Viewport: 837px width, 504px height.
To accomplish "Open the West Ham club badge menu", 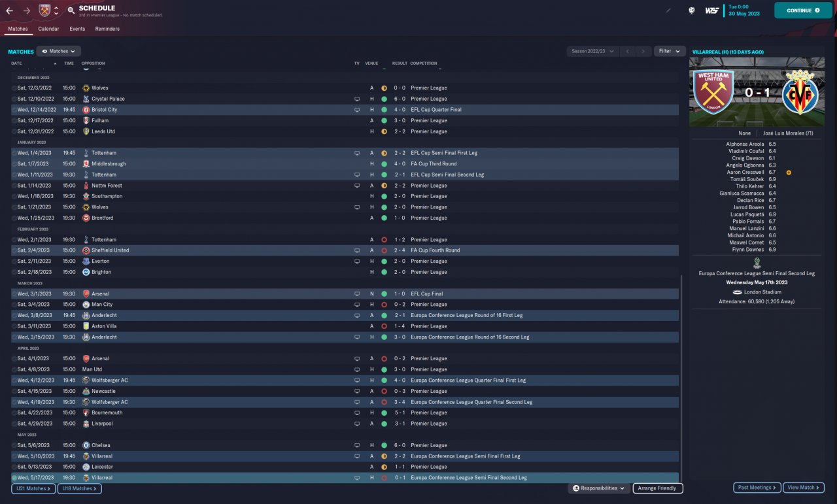I will click(44, 10).
